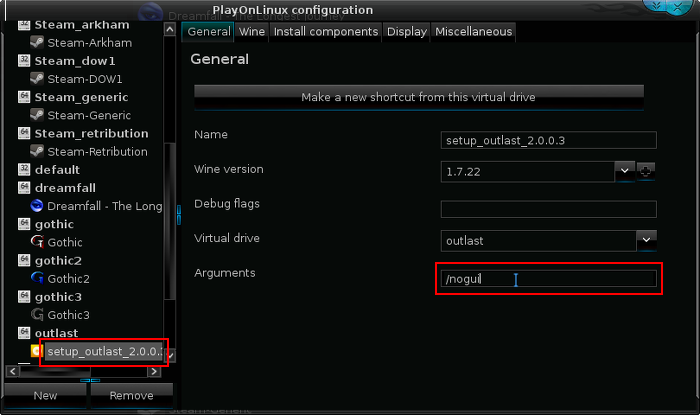This screenshot has width=700, height=415.
Task: Click the blue Gothic2 game icon
Action: 37,278
